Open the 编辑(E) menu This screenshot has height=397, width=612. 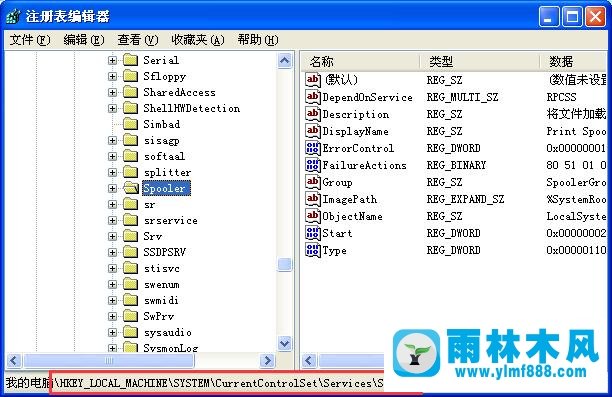coord(84,40)
